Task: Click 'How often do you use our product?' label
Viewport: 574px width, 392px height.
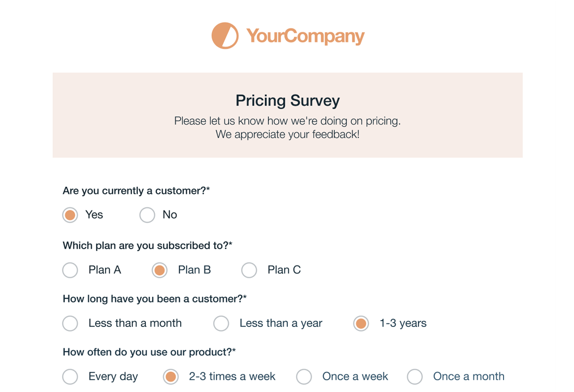Action: pyautogui.click(x=150, y=352)
